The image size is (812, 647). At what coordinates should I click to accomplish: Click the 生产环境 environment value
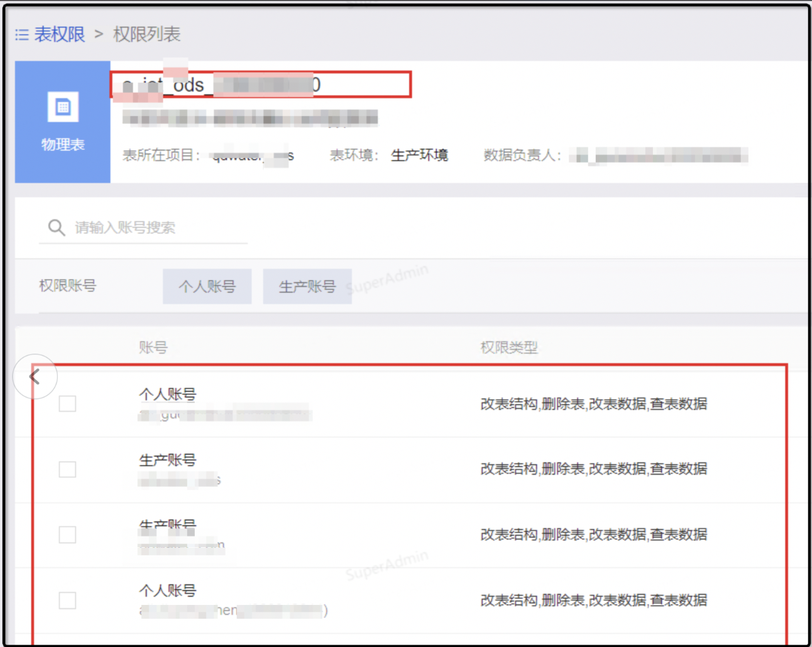point(419,155)
